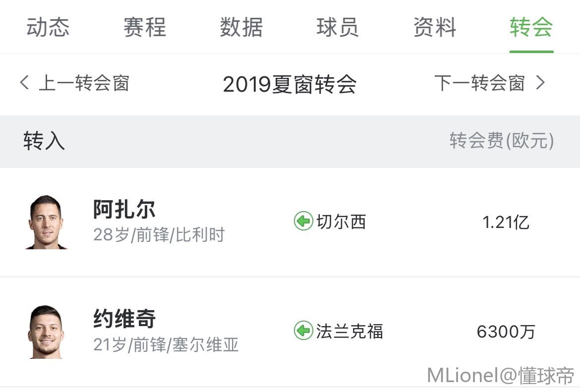Open the 资料 tab
This screenshot has height=392, width=580.
coord(435,27)
